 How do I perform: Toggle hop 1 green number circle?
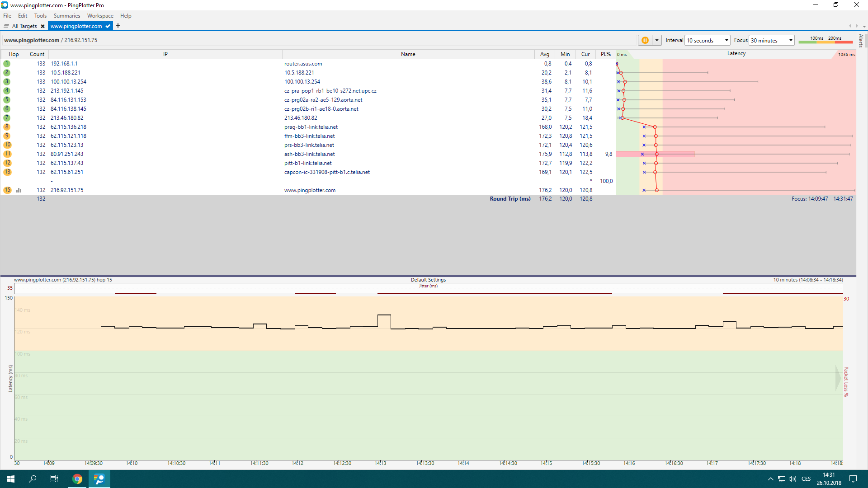(x=7, y=64)
